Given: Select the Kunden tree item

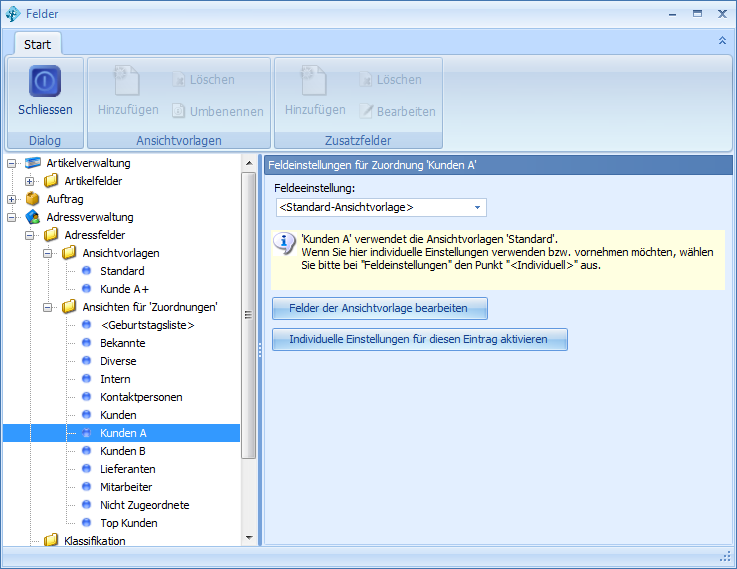Looking at the screenshot, I should click(x=118, y=415).
